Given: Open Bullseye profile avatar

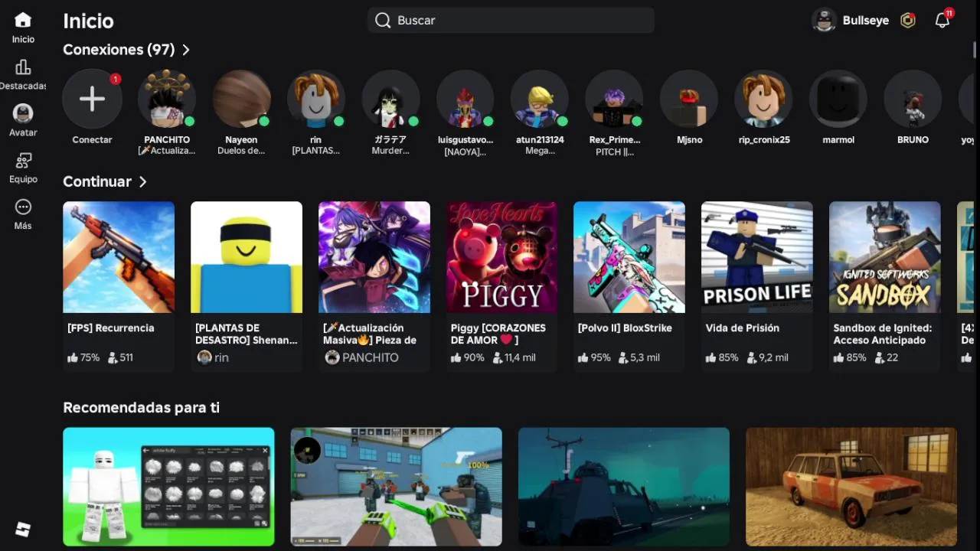Looking at the screenshot, I should [824, 21].
